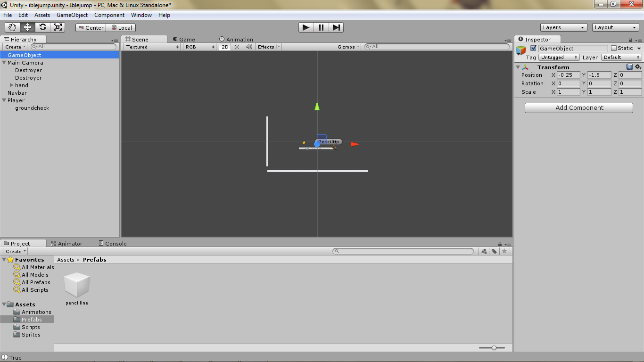The height and width of the screenshot is (362, 644).
Task: Click the red X-axis gizmo arrow
Action: point(355,144)
